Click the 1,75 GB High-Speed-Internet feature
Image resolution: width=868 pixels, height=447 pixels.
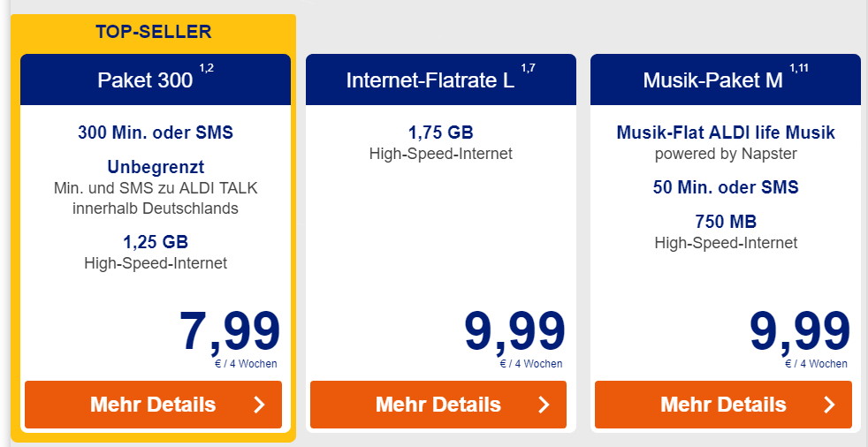(x=441, y=143)
